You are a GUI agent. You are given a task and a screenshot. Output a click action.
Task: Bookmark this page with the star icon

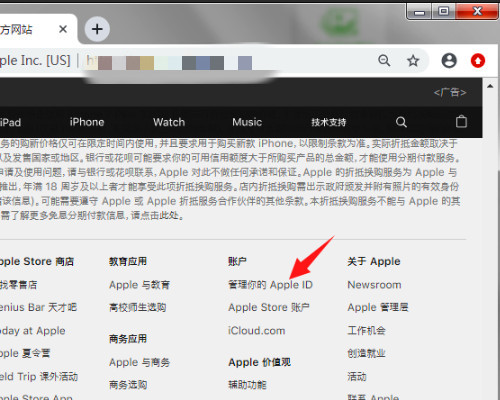pos(413,61)
